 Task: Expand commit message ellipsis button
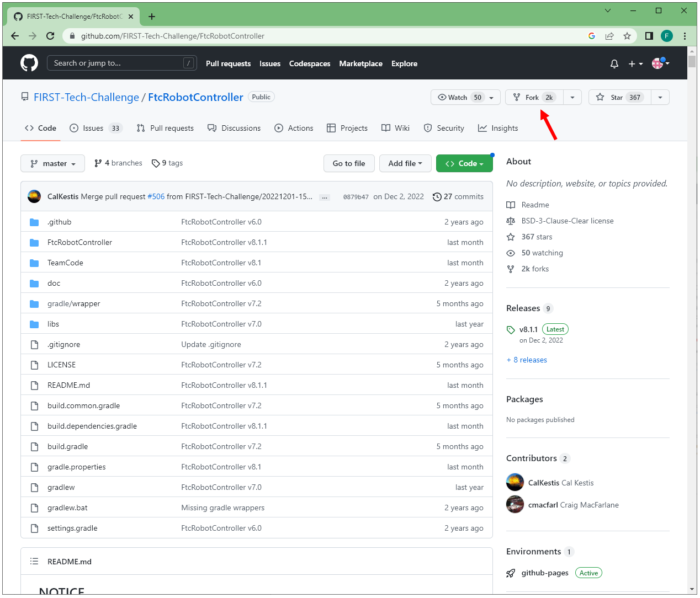tap(325, 197)
